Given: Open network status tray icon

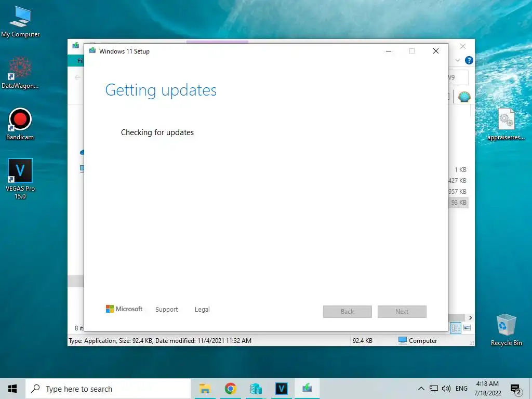Looking at the screenshot, I should 434,389.
